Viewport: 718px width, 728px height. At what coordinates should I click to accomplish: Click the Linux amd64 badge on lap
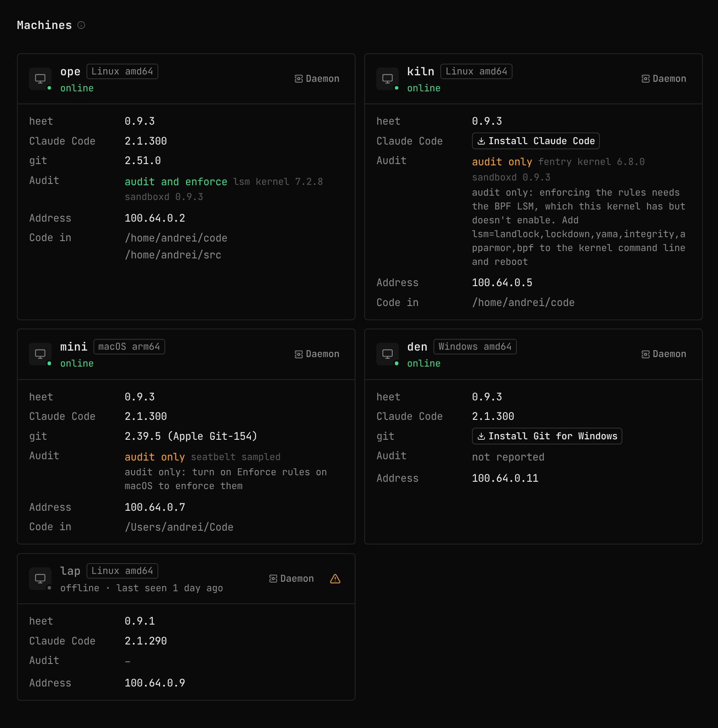(x=122, y=571)
